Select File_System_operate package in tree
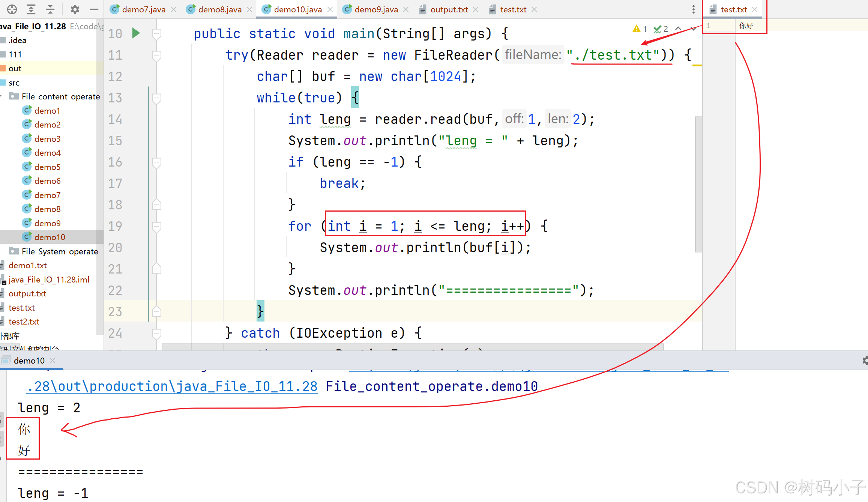868x502 pixels. [x=60, y=251]
